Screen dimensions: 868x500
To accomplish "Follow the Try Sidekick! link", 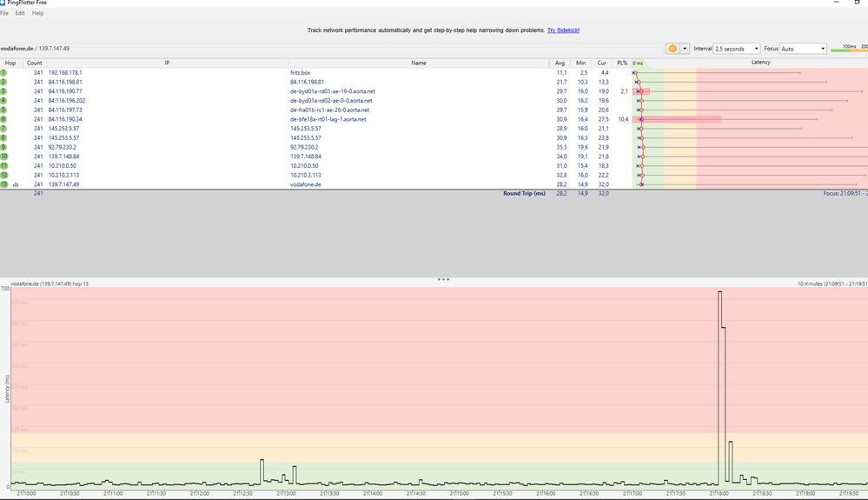I will (x=563, y=30).
